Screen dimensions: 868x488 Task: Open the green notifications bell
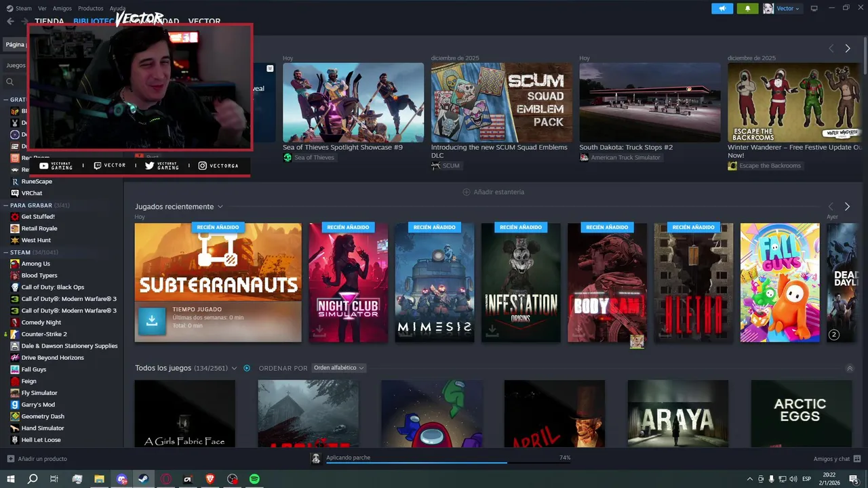748,8
